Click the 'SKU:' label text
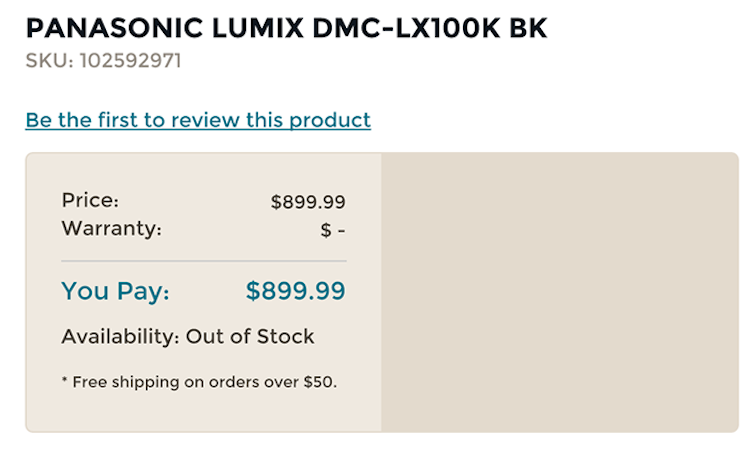The width and height of the screenshot is (750, 450). (x=47, y=60)
